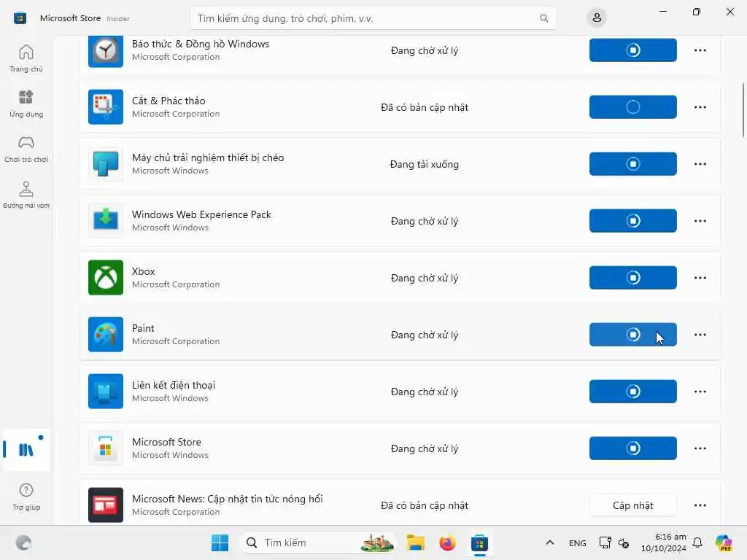Image resolution: width=747 pixels, height=560 pixels.
Task: Open Trợ giúp help in the sidebar
Action: (26, 497)
